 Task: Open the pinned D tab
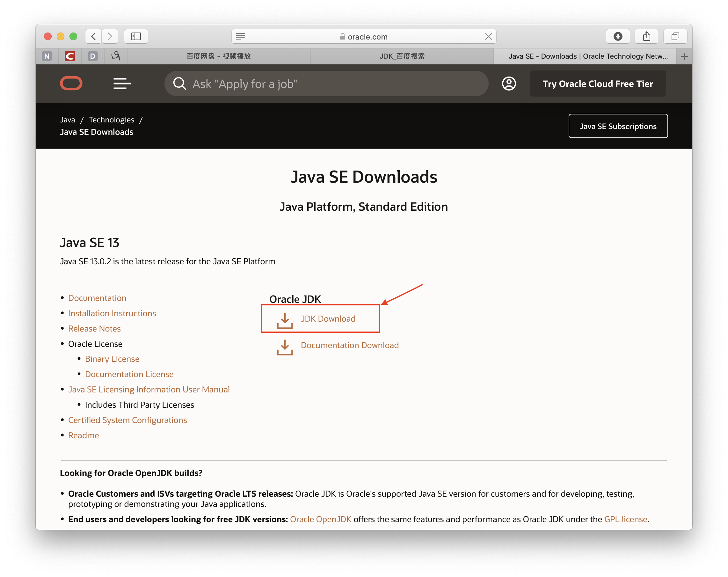coord(92,56)
